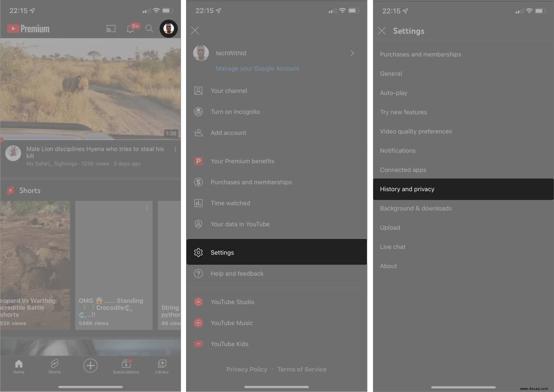Open Settings from account menu
Viewport: 554px width, 392px height.
pyautogui.click(x=277, y=252)
